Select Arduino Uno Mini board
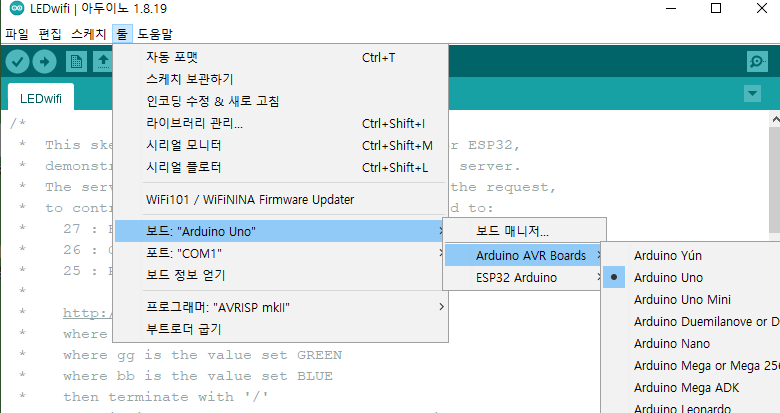The width and height of the screenshot is (780, 413). coord(690,300)
